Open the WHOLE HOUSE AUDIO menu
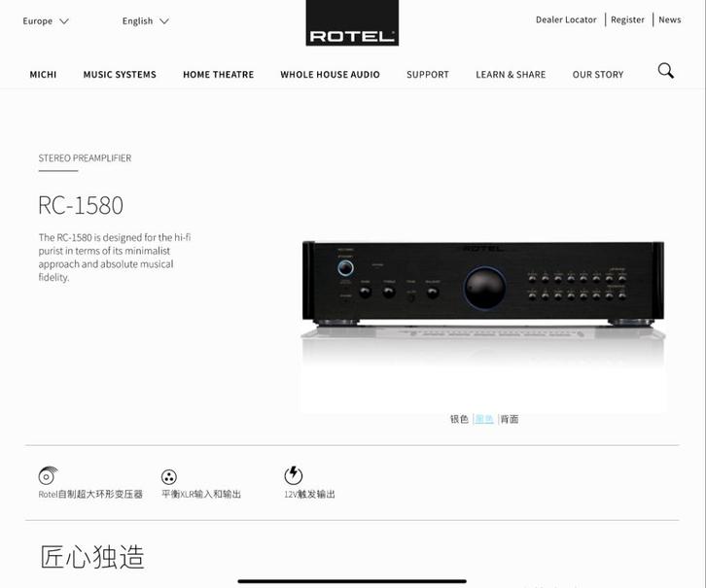The image size is (706, 588). (x=330, y=75)
